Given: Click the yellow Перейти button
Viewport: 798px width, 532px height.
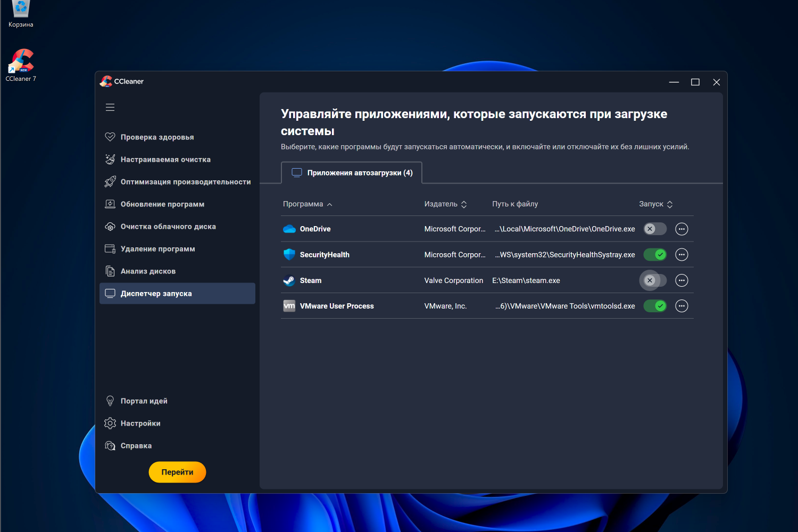Looking at the screenshot, I should tap(177, 472).
